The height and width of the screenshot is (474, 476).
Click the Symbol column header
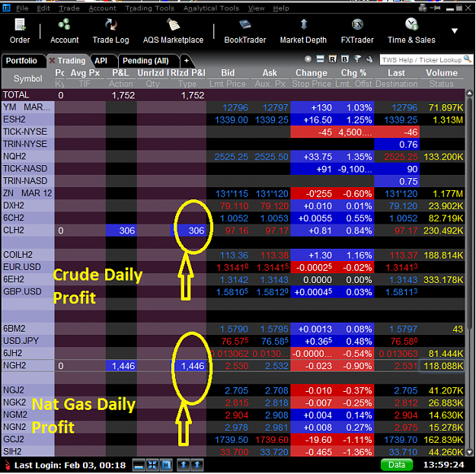click(x=28, y=78)
